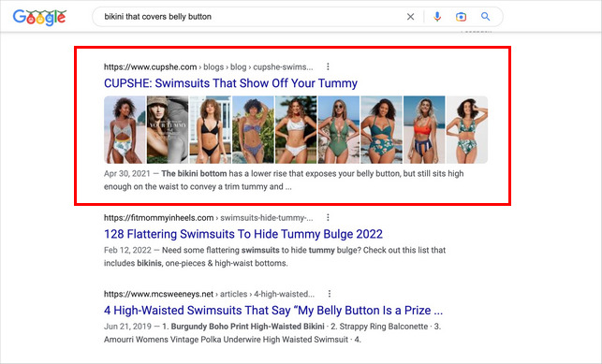This screenshot has height=364, width=602.
Task: Click 'Burgundy Boho Print High-Waisted Bikini' snippet text
Action: 247,327
